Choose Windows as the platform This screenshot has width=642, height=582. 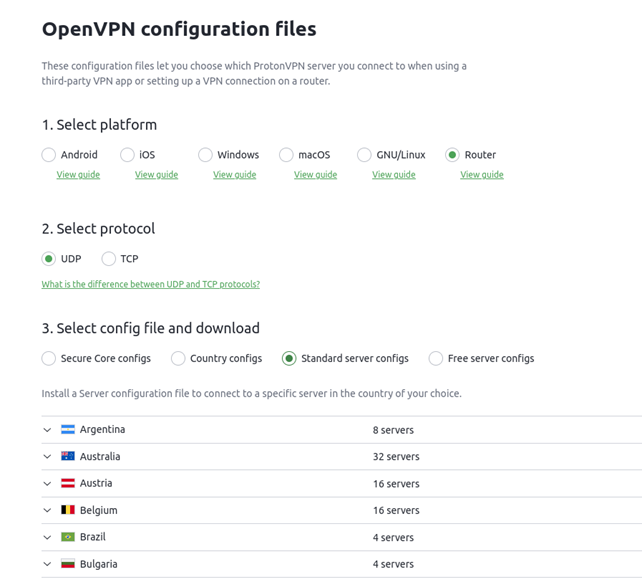pos(205,155)
